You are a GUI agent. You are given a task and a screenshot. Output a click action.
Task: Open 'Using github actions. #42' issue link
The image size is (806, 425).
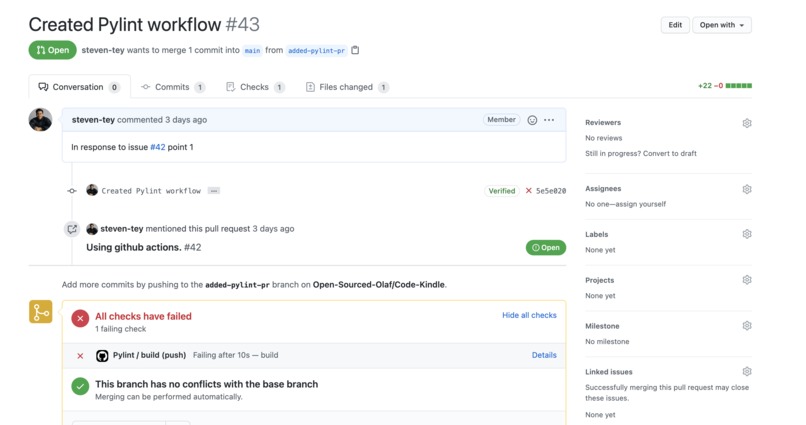click(143, 247)
